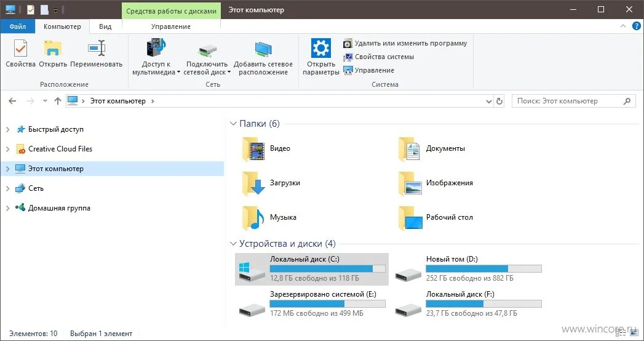The width and height of the screenshot is (644, 341).
Task: Expand Домашняя группа tree node
Action: (8, 208)
